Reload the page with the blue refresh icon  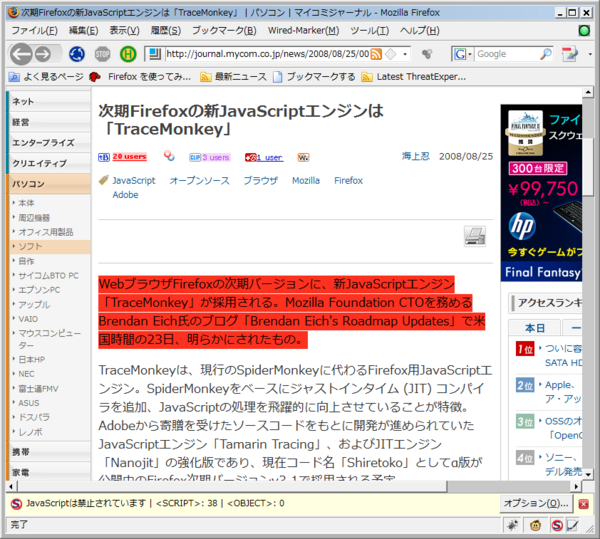(77, 54)
